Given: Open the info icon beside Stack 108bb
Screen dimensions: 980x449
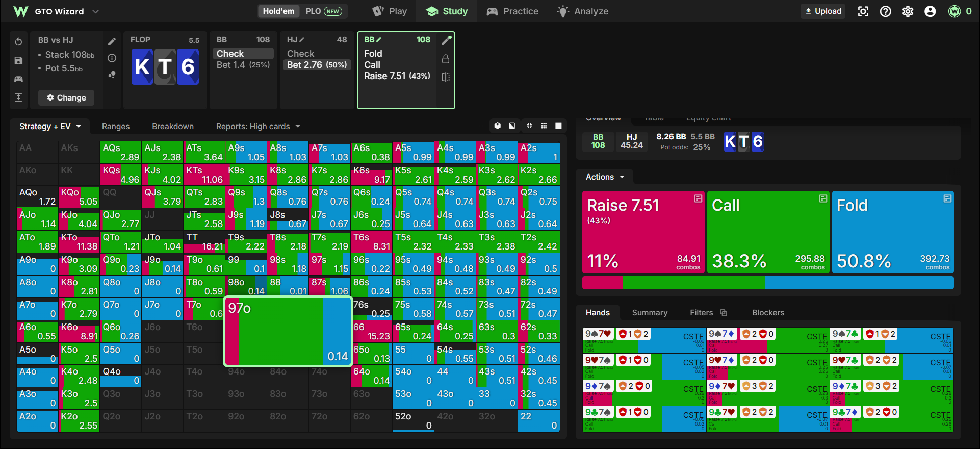Looking at the screenshot, I should click(x=112, y=58).
